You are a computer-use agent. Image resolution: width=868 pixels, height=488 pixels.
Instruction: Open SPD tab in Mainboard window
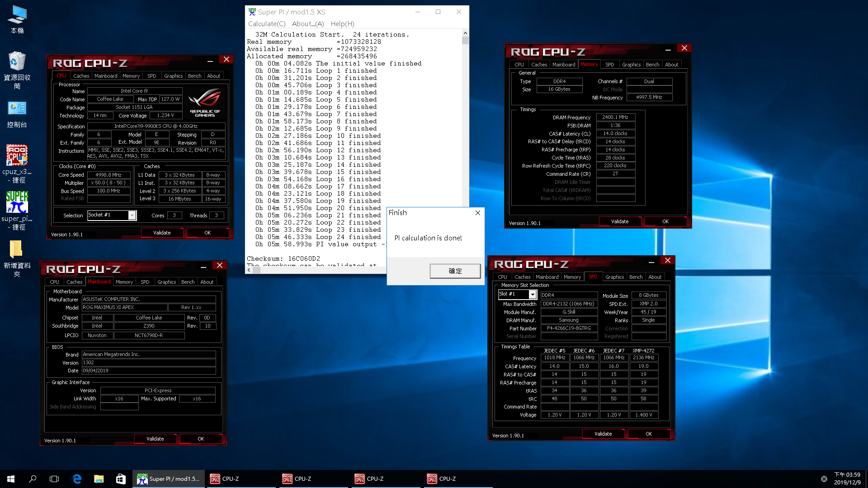click(145, 282)
